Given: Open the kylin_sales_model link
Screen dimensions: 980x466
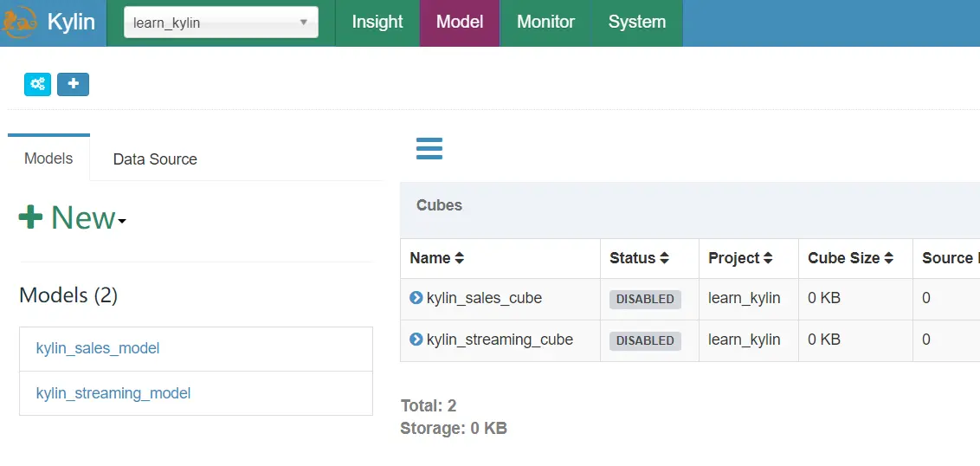Looking at the screenshot, I should point(98,348).
